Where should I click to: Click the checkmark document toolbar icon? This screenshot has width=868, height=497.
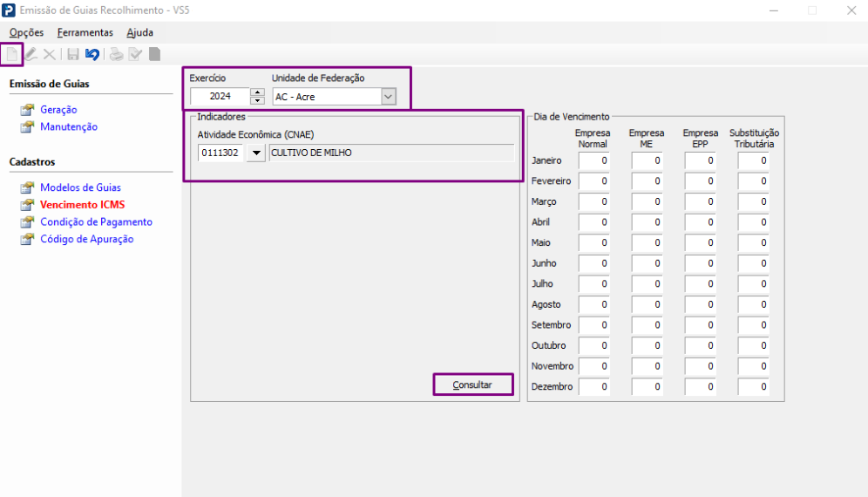[135, 54]
